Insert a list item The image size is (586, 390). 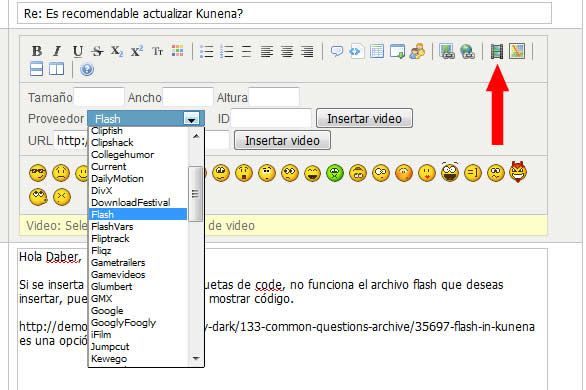(x=246, y=51)
